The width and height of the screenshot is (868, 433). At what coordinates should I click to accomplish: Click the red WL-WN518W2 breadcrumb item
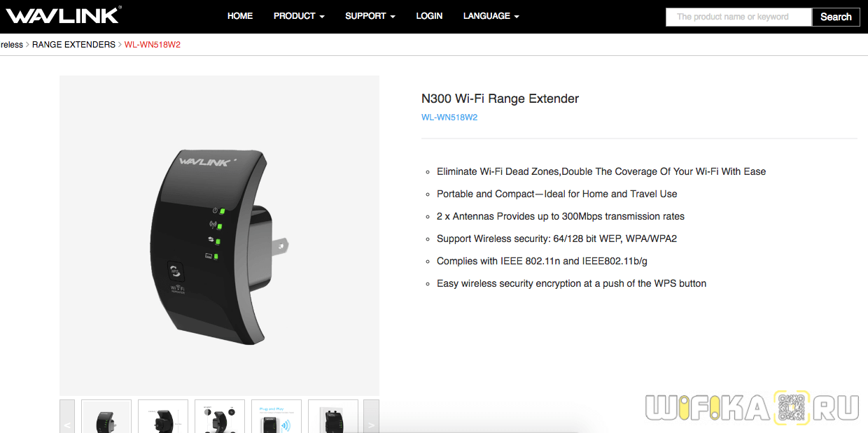(x=153, y=45)
